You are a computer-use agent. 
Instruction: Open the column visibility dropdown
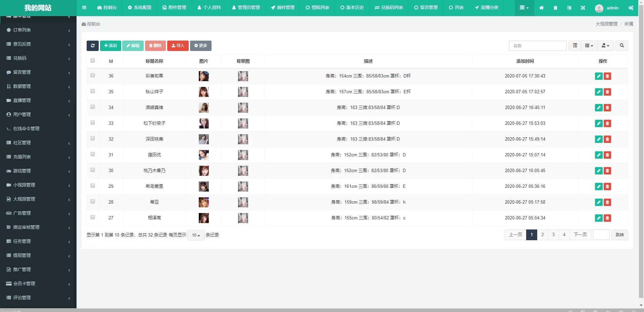(x=589, y=46)
